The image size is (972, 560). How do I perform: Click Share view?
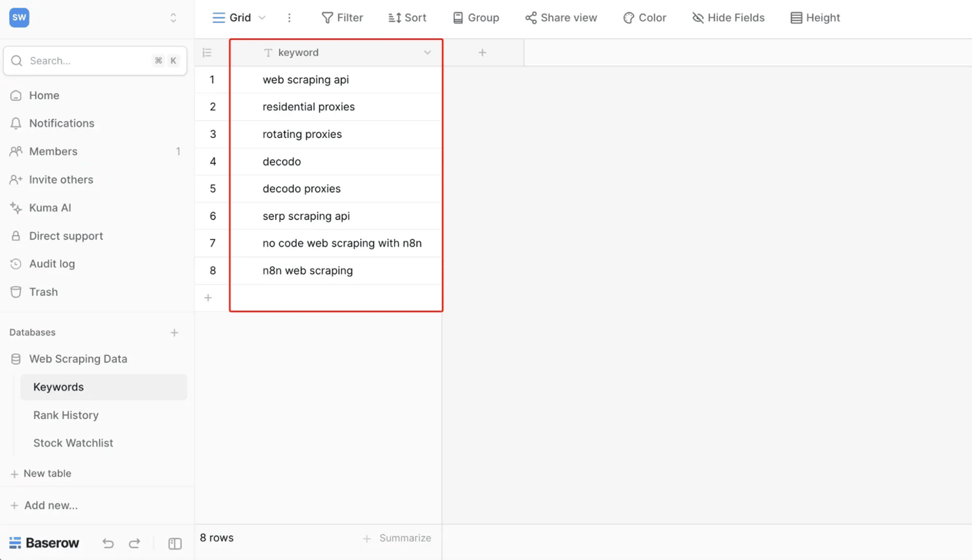click(x=562, y=18)
